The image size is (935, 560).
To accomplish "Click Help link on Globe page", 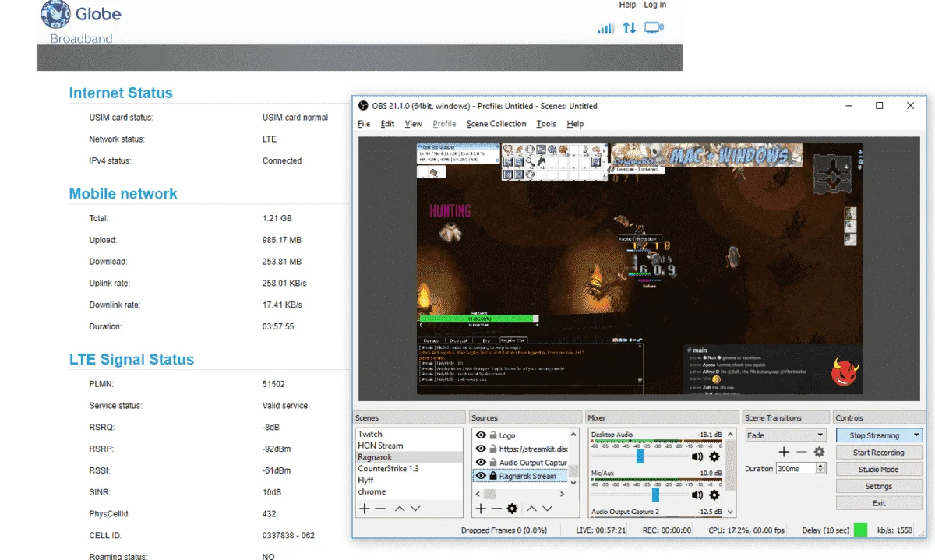I will 627,5.
